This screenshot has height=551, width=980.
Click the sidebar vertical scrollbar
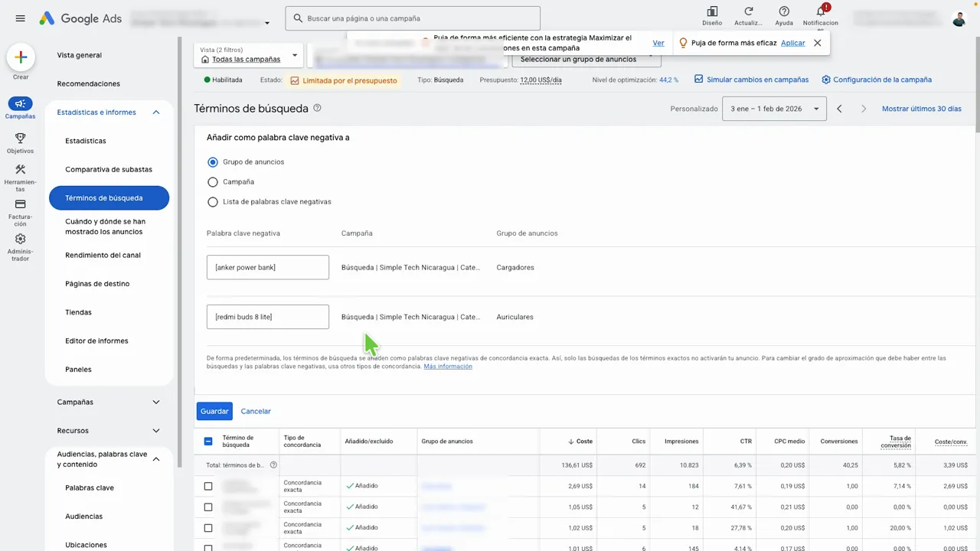click(x=180, y=253)
